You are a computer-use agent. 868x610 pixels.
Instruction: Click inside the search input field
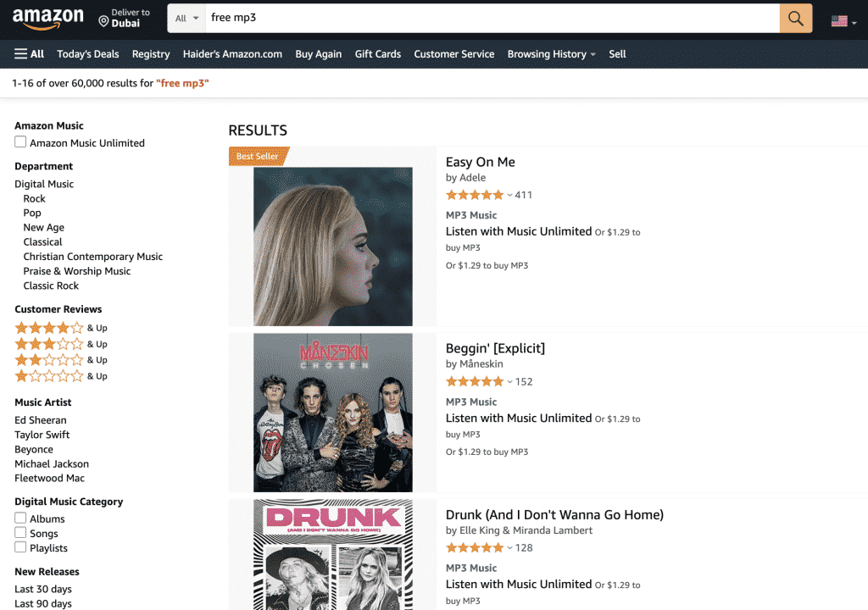pyautogui.click(x=466, y=17)
